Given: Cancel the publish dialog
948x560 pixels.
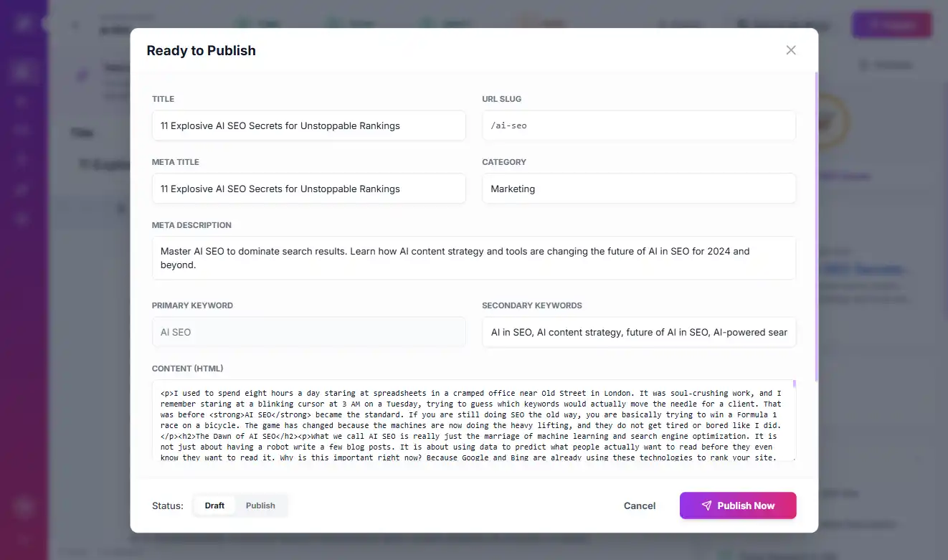Looking at the screenshot, I should tap(639, 506).
